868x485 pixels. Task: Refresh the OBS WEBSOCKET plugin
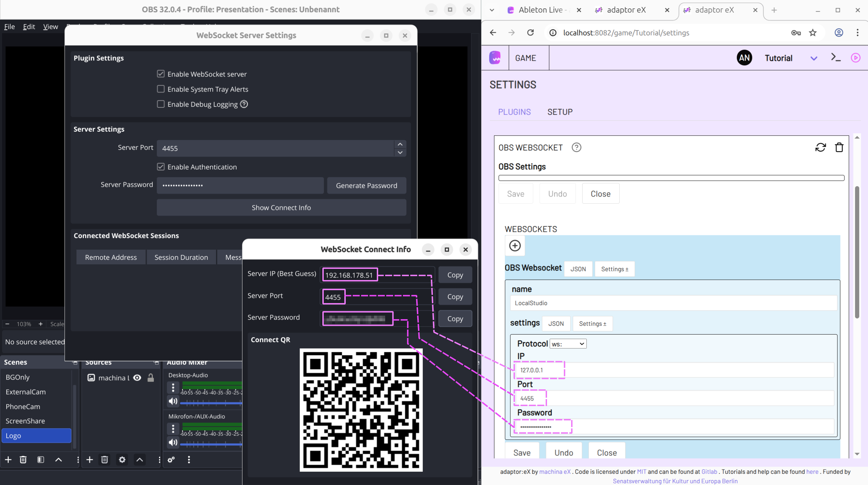pyautogui.click(x=821, y=147)
